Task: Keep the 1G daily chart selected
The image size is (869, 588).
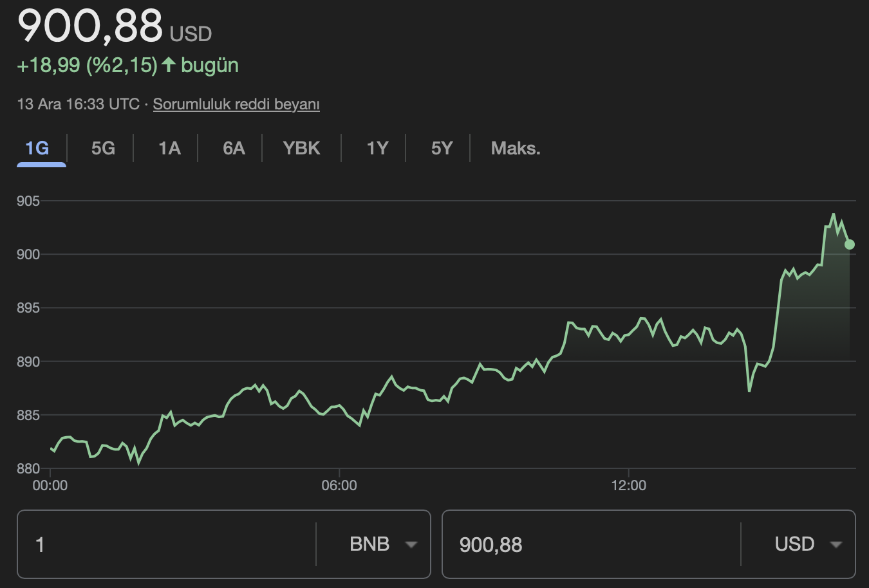Action: (x=35, y=148)
